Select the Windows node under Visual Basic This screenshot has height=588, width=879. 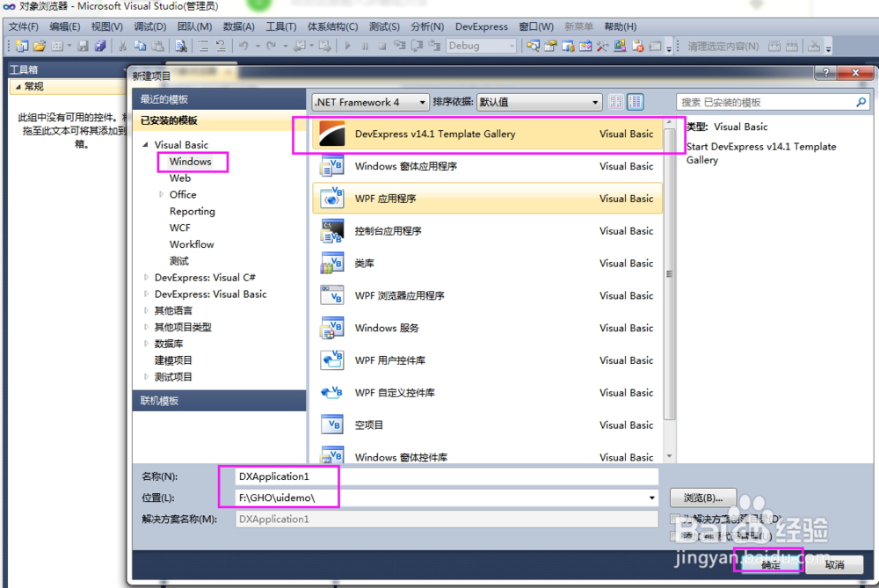191,162
